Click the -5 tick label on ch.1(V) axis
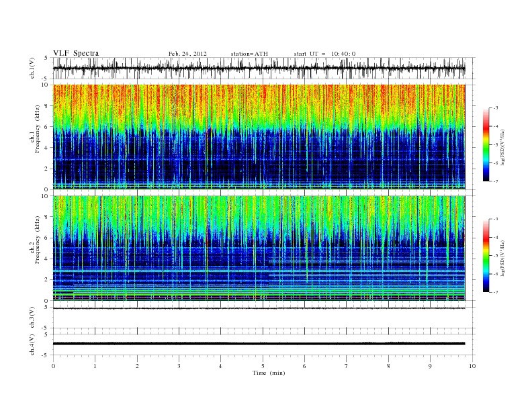532x411 pixels. (x=46, y=79)
